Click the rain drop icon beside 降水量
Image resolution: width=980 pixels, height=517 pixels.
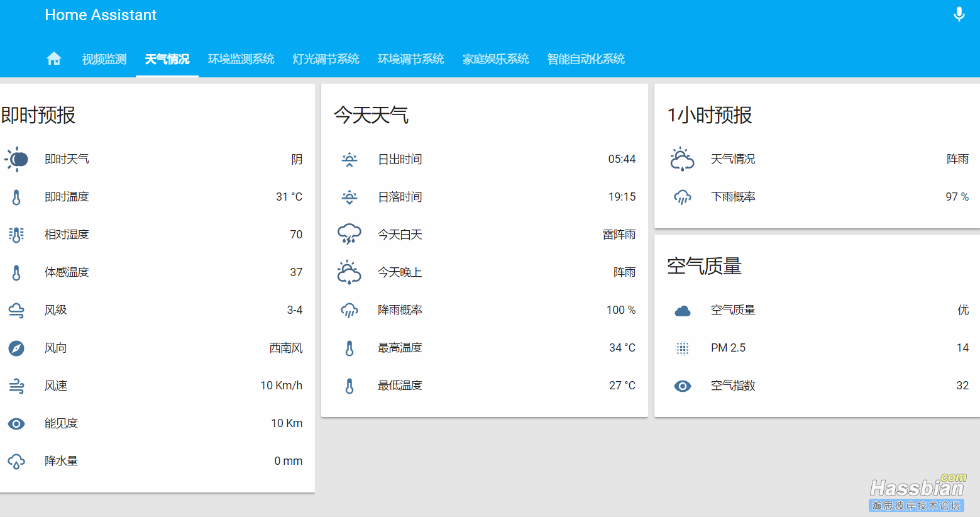16,461
